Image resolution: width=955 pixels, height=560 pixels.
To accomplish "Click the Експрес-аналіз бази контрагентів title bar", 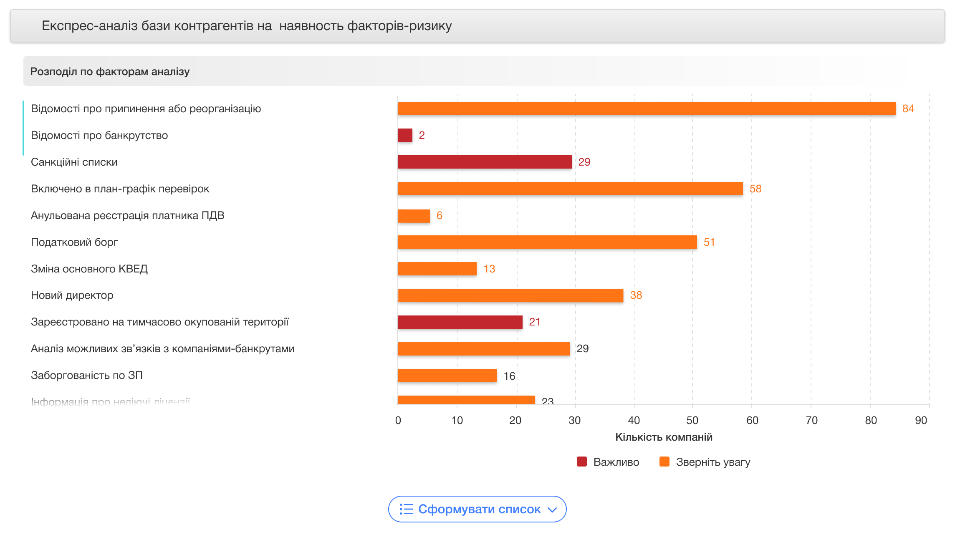I will point(246,26).
